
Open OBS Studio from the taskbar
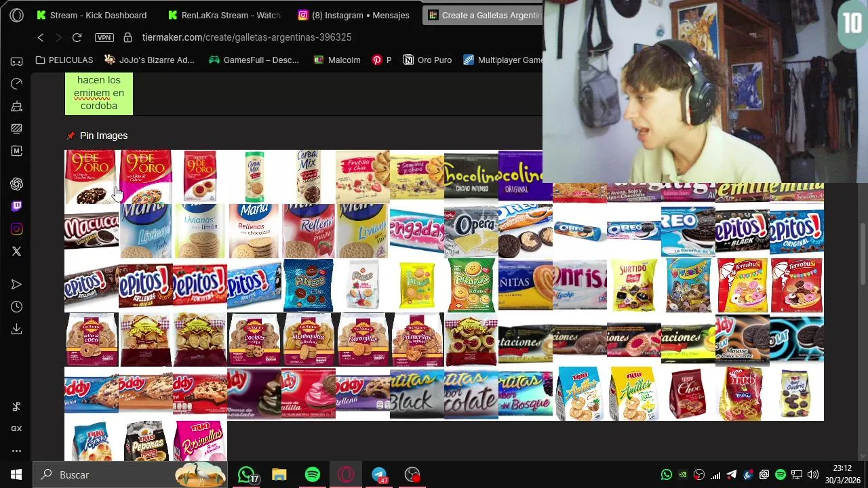[412, 474]
